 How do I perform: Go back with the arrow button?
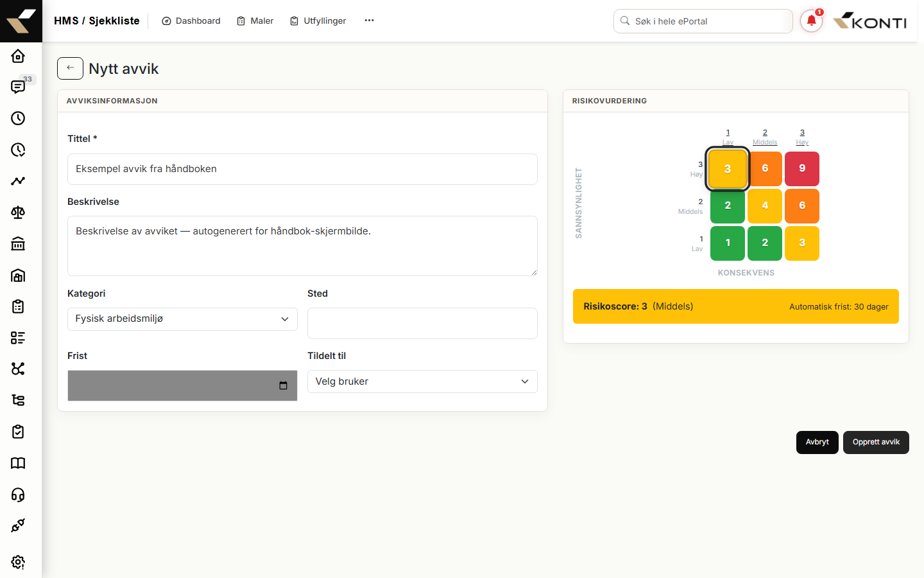(x=70, y=68)
